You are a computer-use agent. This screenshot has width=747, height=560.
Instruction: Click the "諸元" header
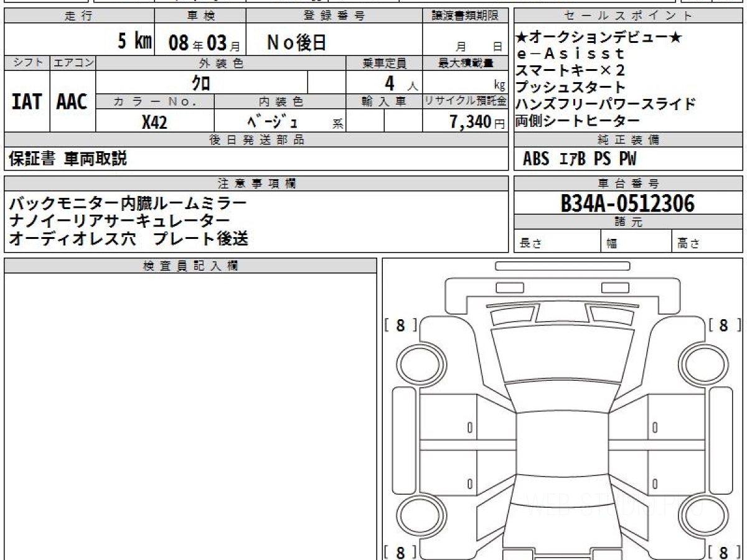pos(628,222)
